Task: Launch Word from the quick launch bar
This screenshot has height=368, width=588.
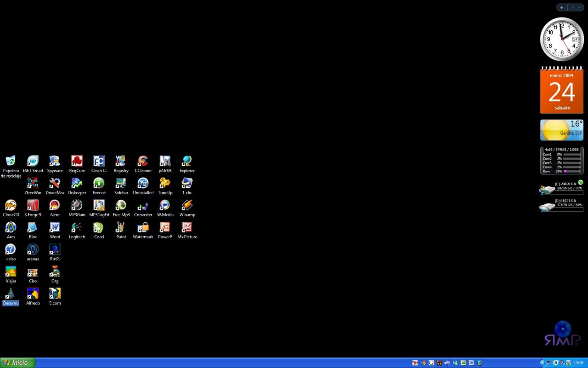Action: tap(471, 363)
